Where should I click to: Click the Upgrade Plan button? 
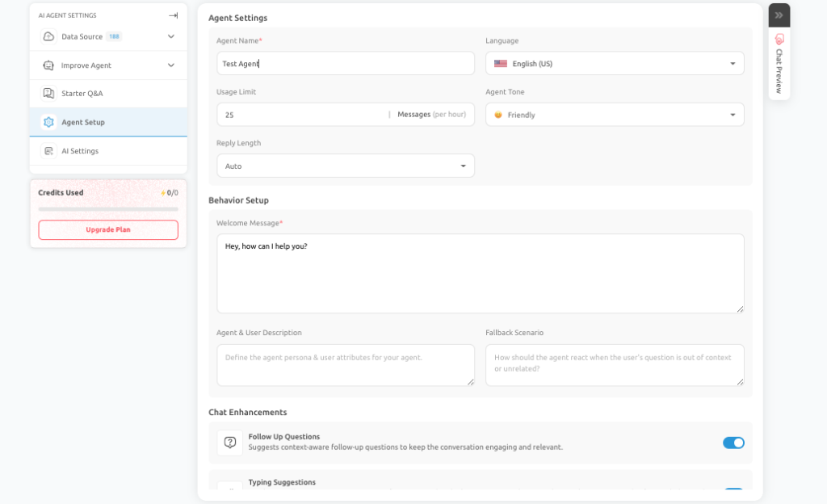[x=108, y=230]
